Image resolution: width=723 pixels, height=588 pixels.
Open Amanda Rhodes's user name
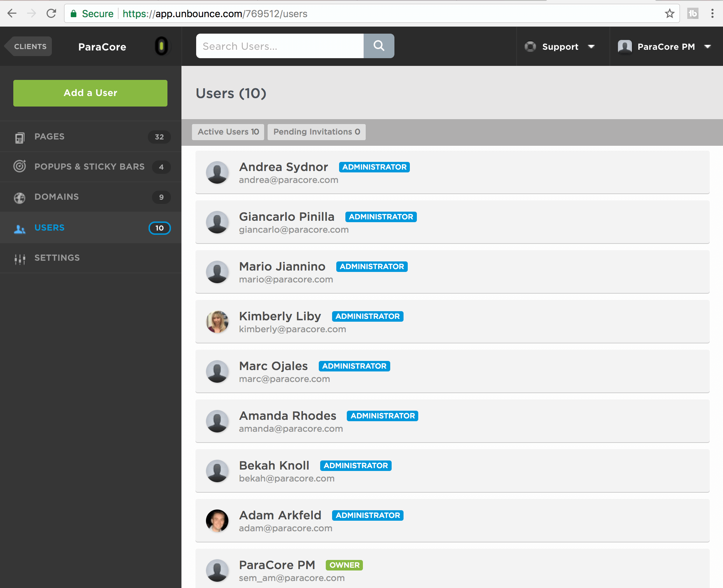288,416
